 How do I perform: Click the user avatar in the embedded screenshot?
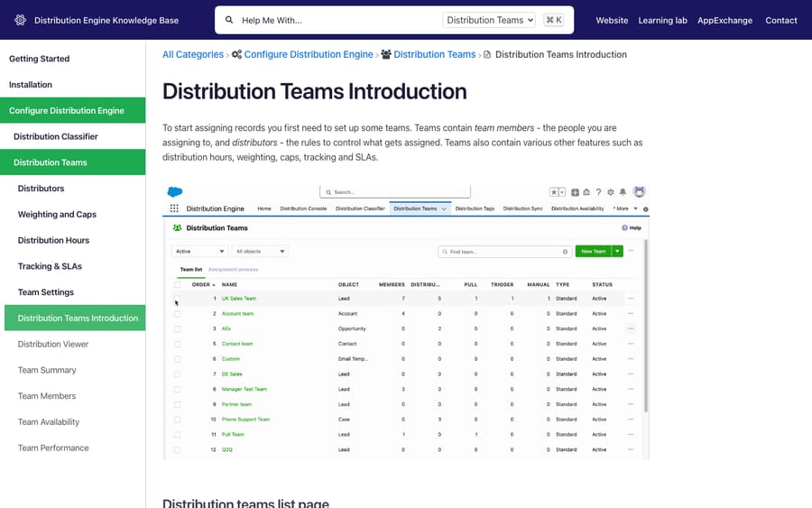(x=639, y=191)
